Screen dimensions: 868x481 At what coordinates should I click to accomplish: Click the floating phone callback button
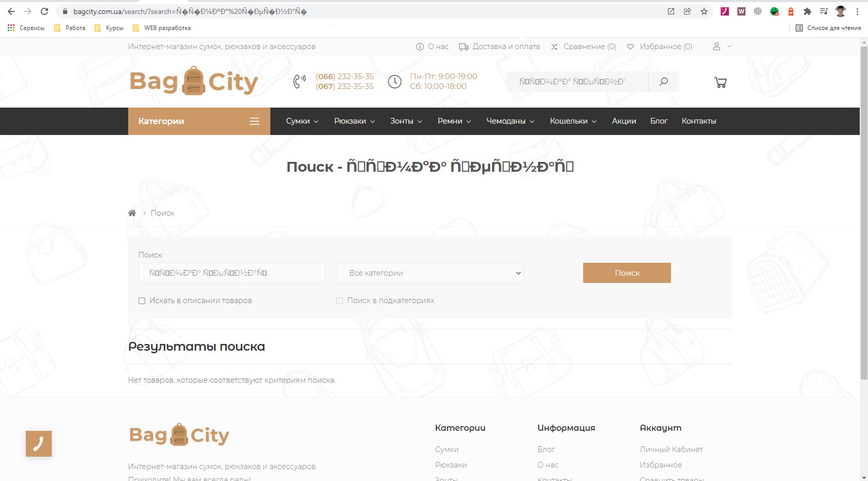pyautogui.click(x=39, y=444)
